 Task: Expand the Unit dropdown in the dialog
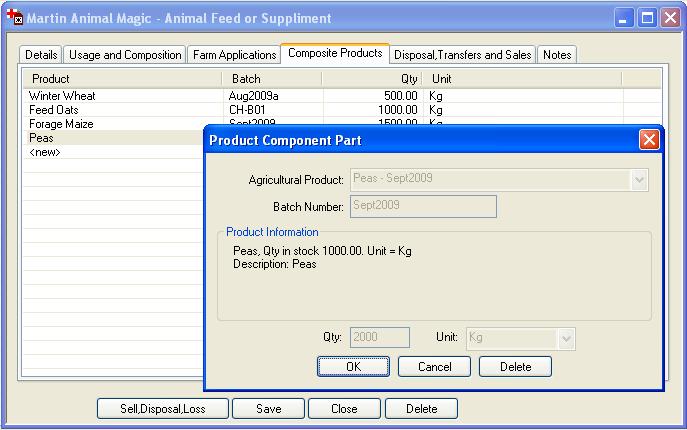tap(566, 338)
